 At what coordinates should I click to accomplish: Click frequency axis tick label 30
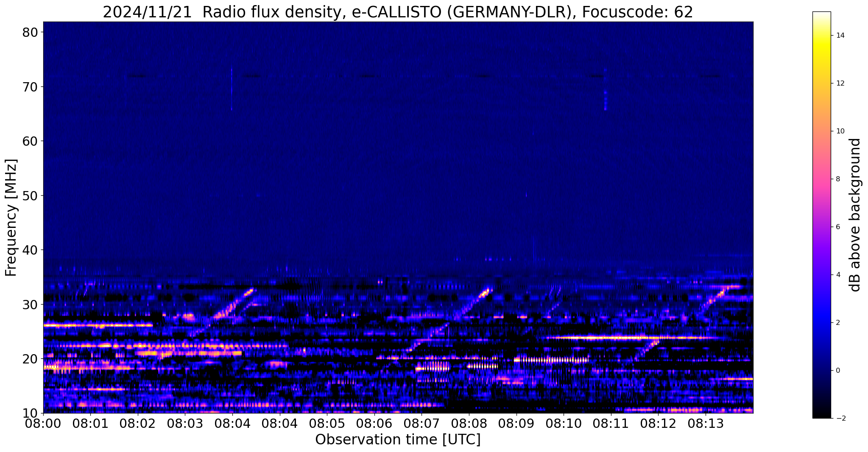tap(30, 304)
